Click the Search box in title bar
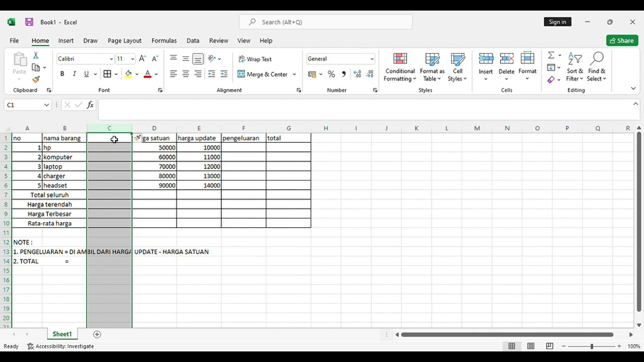 [326, 22]
